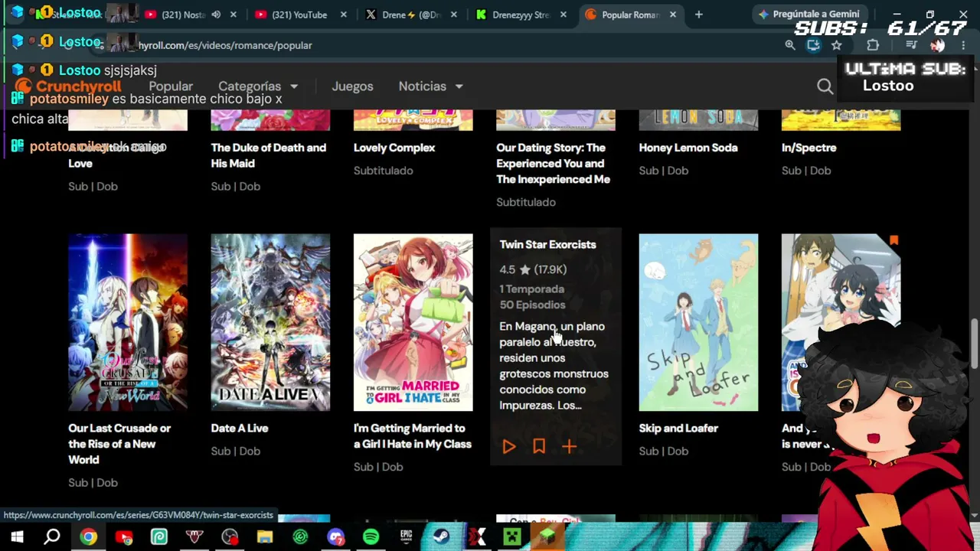The width and height of the screenshot is (980, 551).
Task: Click 'Sub | Dob' under Date A Live
Action: point(236,452)
